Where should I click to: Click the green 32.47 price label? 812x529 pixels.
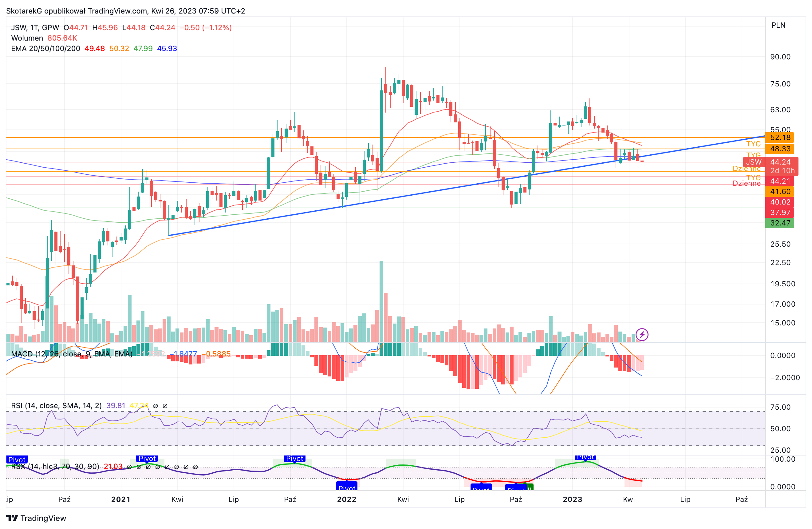[x=780, y=223]
